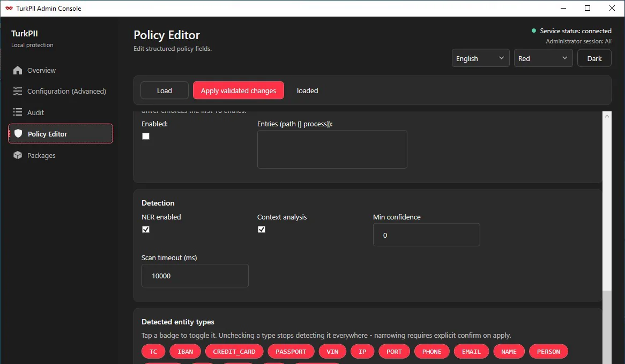The image size is (625, 364).
Task: Click the scrollbar up arrow
Action: (x=607, y=116)
